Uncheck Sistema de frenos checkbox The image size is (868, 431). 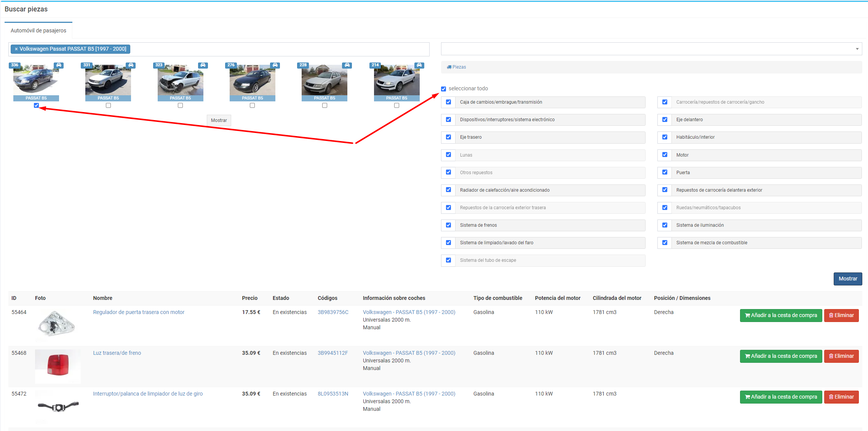pyautogui.click(x=448, y=225)
